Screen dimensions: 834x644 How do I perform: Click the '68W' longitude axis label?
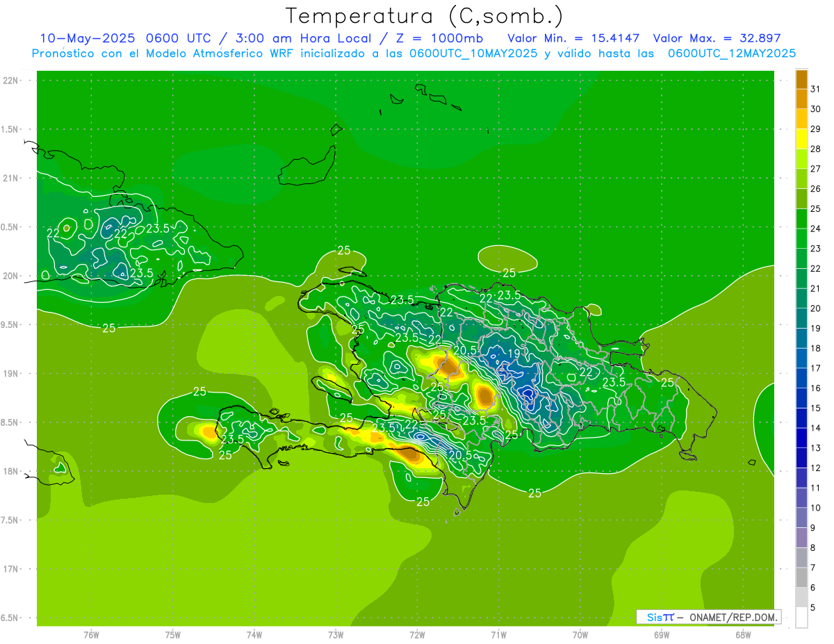point(743,635)
